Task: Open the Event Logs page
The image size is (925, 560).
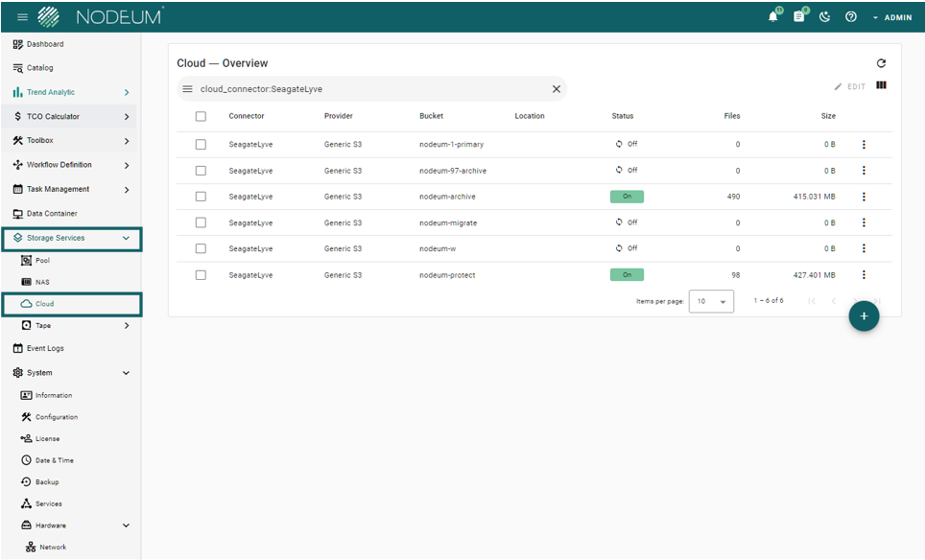Action: click(45, 348)
